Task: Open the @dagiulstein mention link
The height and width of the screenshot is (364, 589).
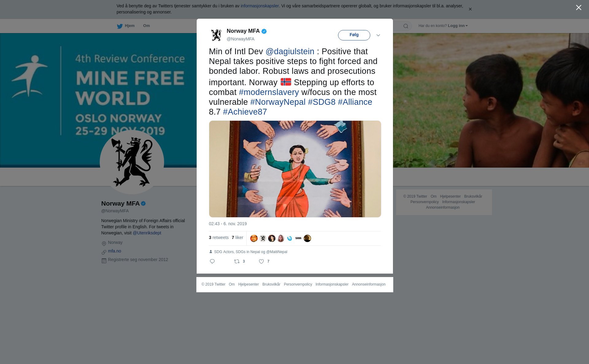Action: tap(290, 51)
